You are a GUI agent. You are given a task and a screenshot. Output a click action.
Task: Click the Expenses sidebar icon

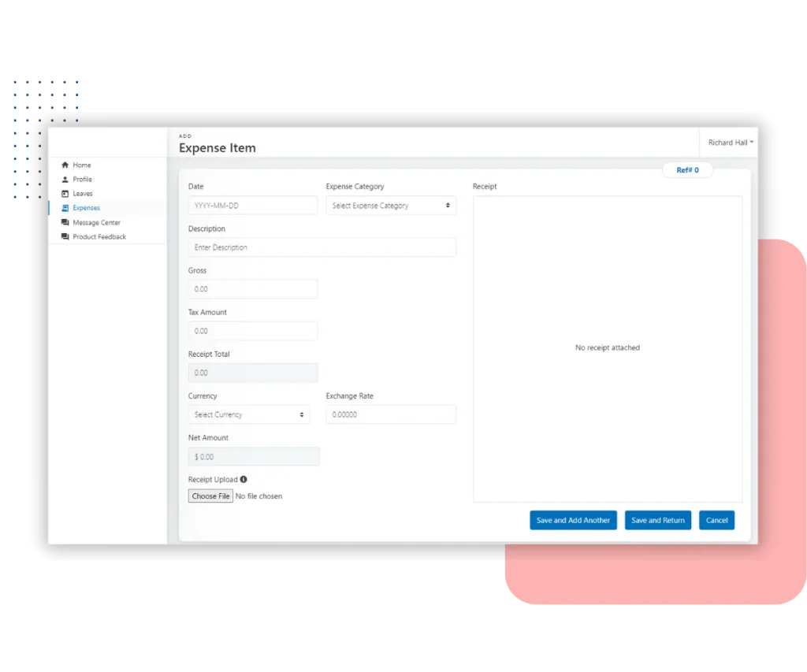pyautogui.click(x=65, y=208)
